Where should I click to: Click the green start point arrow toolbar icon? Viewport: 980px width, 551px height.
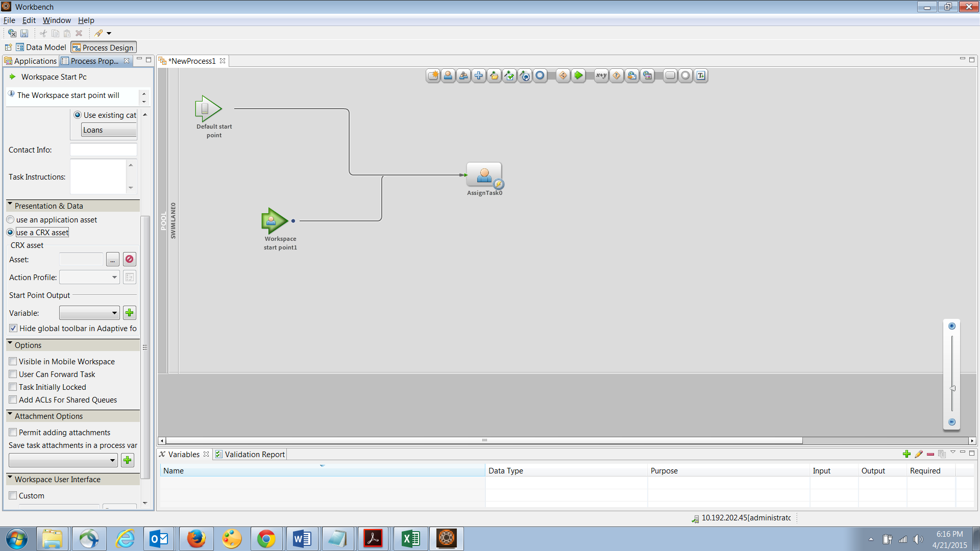578,76
